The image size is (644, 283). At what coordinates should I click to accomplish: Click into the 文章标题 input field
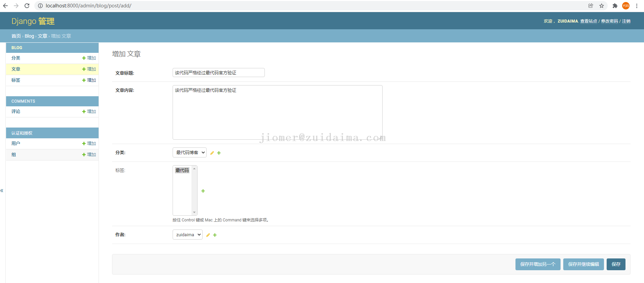[x=219, y=73]
